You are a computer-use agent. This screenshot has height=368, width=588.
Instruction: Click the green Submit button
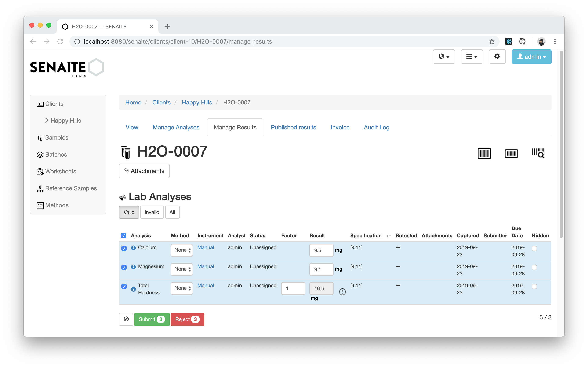click(152, 319)
